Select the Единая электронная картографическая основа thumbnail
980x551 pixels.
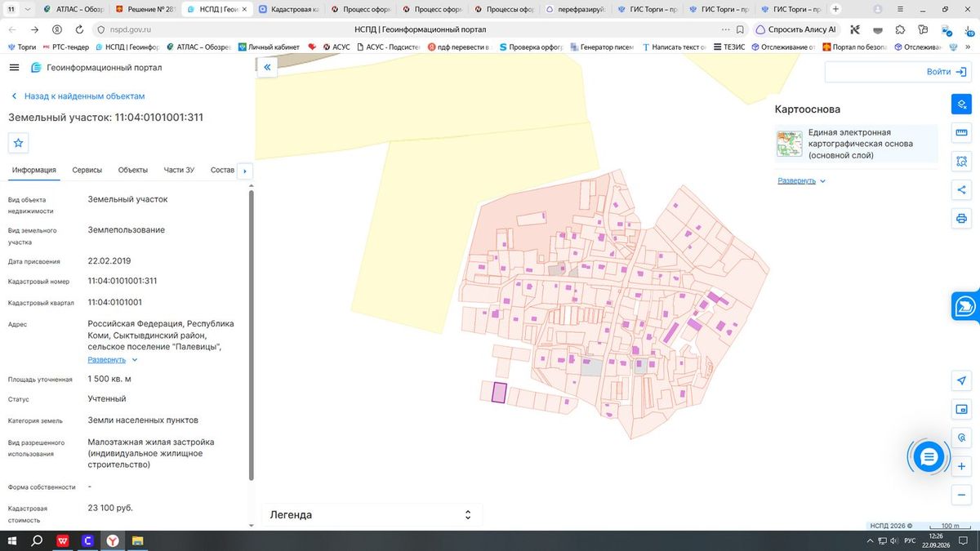(x=789, y=144)
